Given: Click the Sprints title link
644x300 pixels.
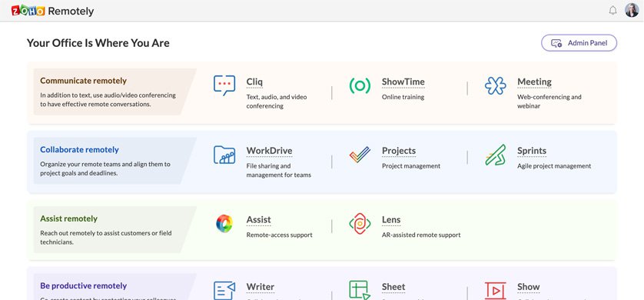Looking at the screenshot, I should click(x=532, y=151).
